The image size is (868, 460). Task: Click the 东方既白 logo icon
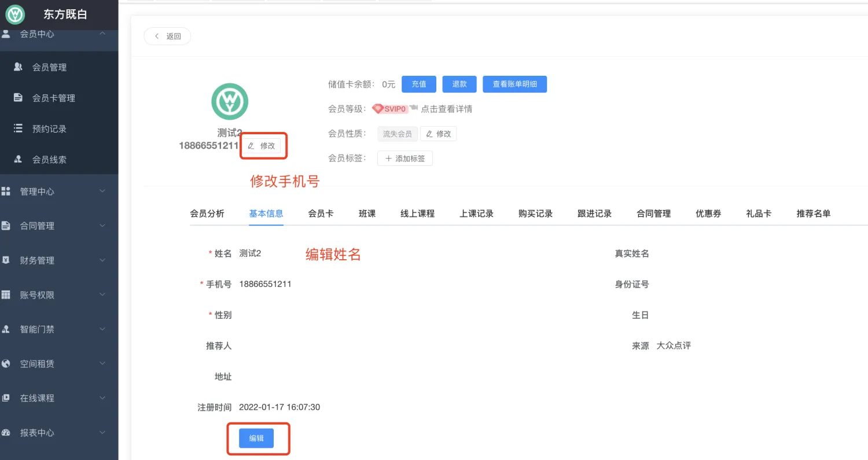tap(15, 14)
